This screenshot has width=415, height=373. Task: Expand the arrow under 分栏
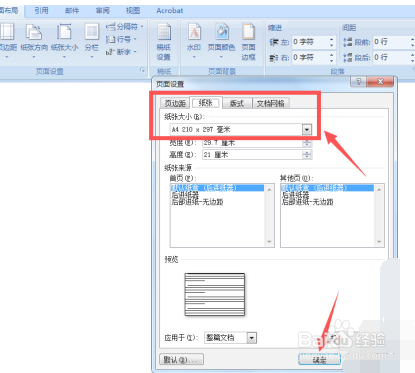[92, 57]
